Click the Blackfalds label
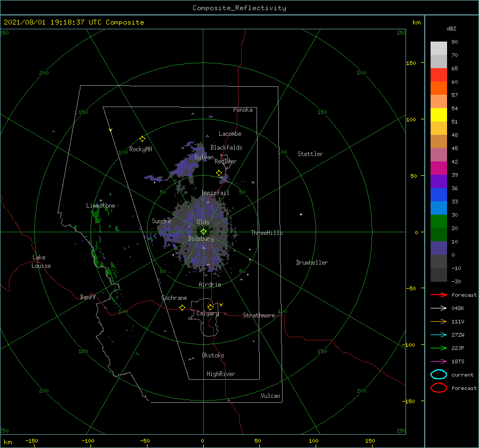The image size is (479, 448). click(226, 148)
